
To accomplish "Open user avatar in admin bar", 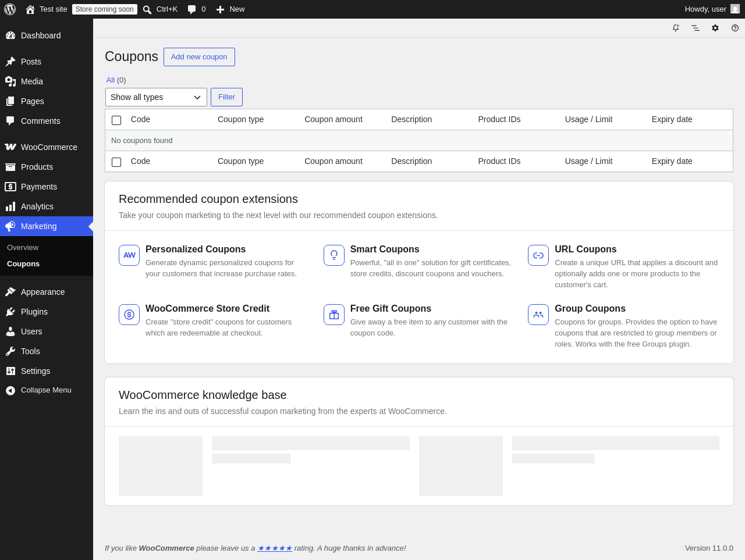I will pyautogui.click(x=735, y=9).
